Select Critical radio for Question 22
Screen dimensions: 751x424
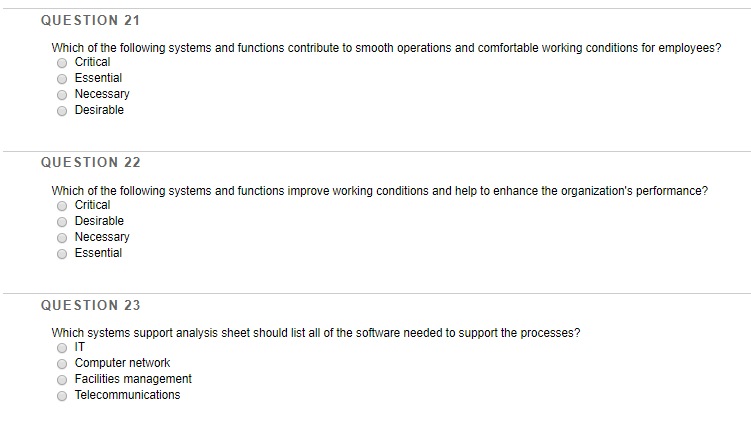pos(62,206)
